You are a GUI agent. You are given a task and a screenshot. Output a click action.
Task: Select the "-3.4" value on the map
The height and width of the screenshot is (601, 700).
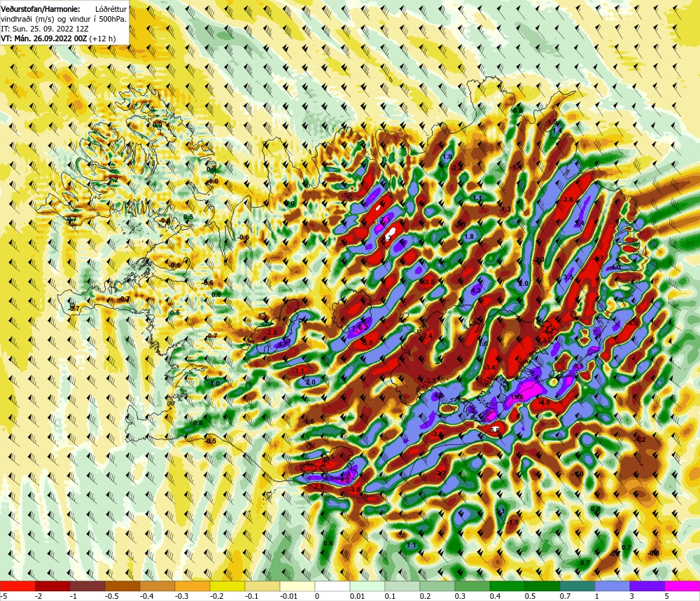click(x=490, y=367)
